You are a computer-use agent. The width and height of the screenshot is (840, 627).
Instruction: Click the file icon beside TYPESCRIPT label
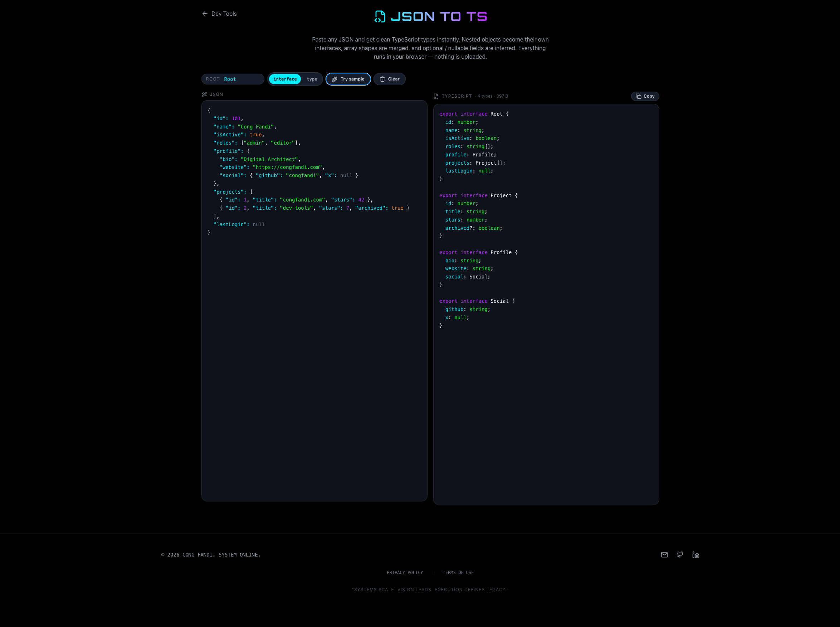click(436, 96)
